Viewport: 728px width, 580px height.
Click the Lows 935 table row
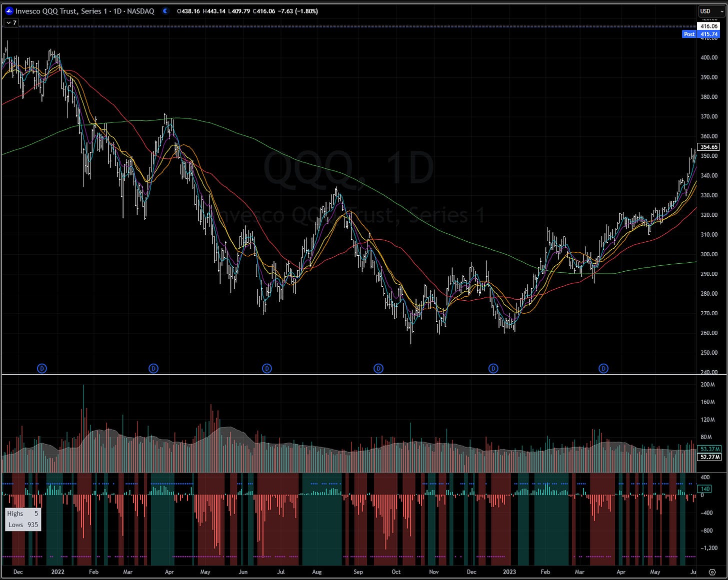[x=22, y=525]
